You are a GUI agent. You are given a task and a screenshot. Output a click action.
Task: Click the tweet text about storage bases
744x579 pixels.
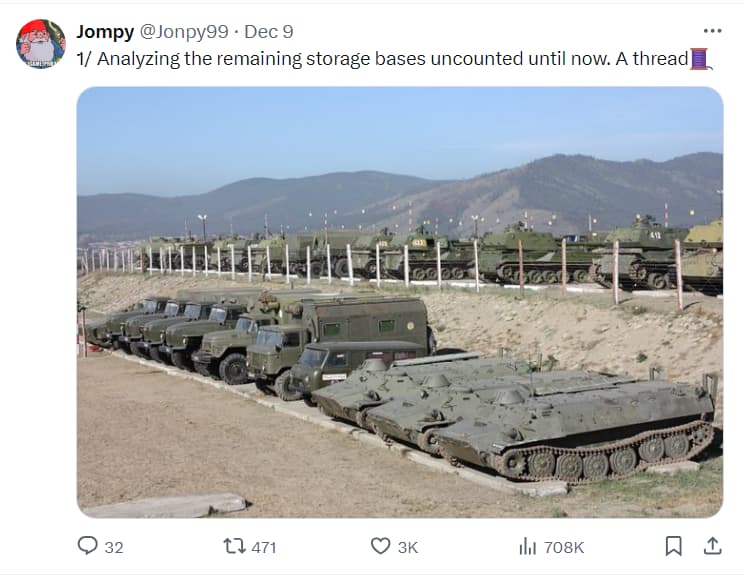(382, 59)
